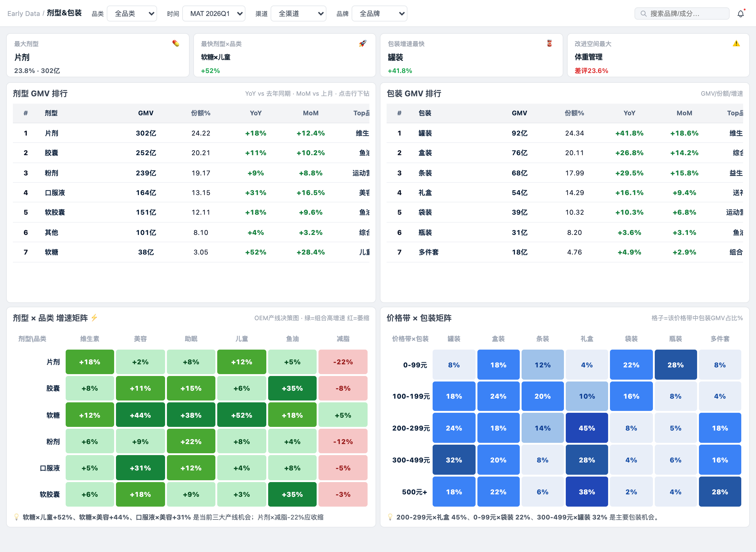The image size is (756, 552).
Task: Select 条装 row in 包装 ranking
Action: pos(565,173)
